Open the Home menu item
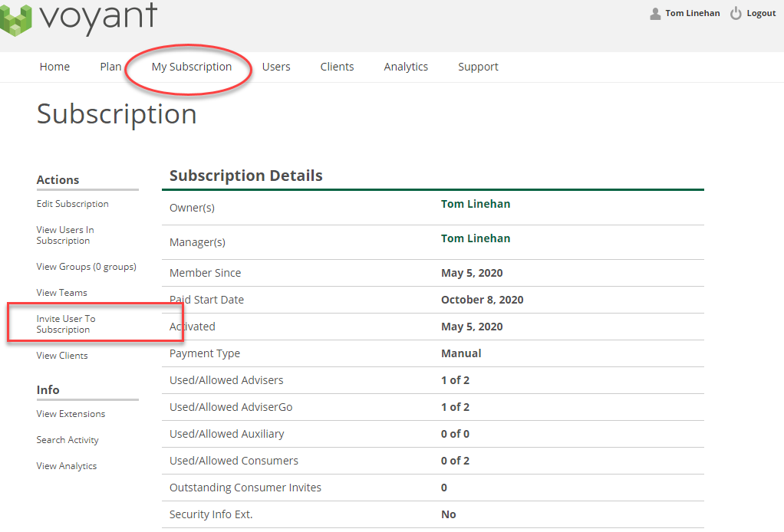The height and width of the screenshot is (532, 784). tap(55, 67)
